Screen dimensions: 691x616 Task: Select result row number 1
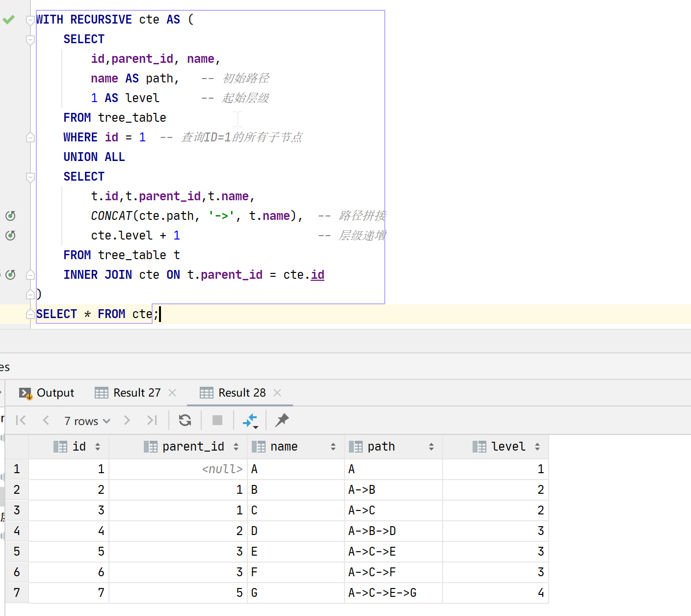click(17, 469)
